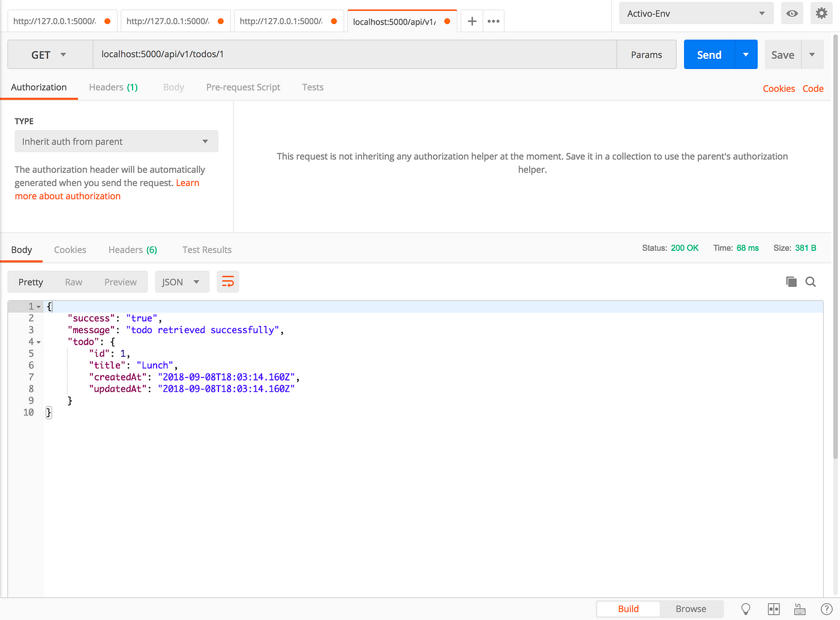Open the tab options ellipsis menu
The width and height of the screenshot is (840, 620).
(494, 21)
